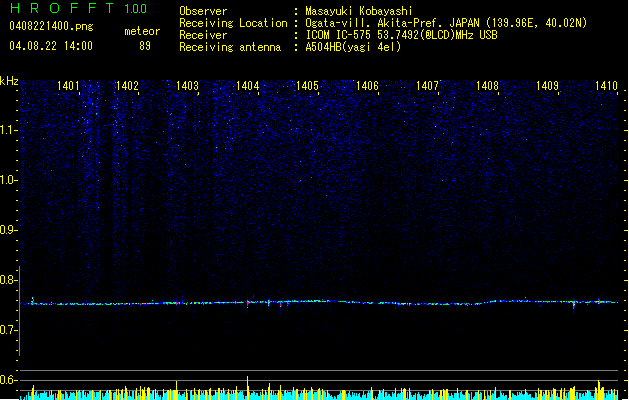This screenshot has width=629, height=400.
Task: Click the meteor label
Action: coord(142,31)
